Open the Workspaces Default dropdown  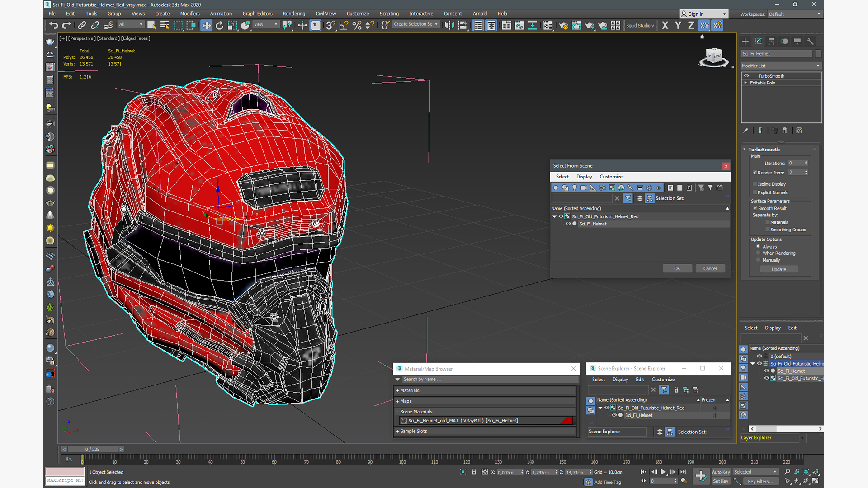coord(794,14)
